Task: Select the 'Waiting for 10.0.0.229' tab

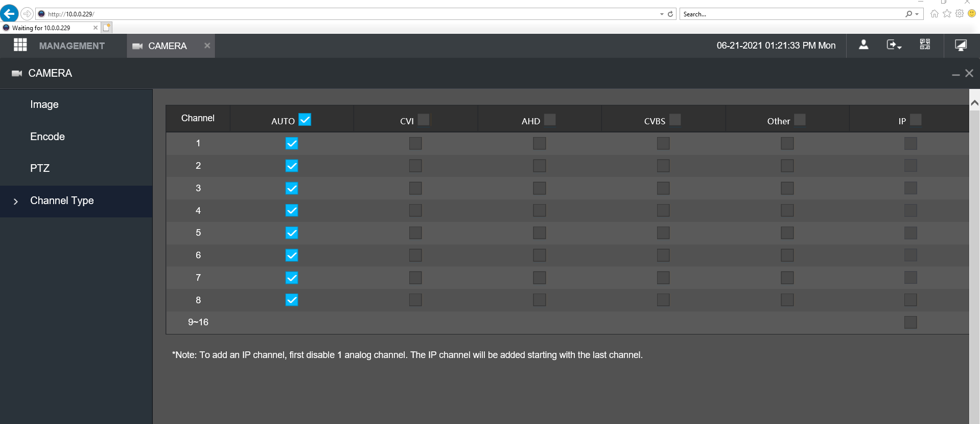Action: (x=50, y=28)
